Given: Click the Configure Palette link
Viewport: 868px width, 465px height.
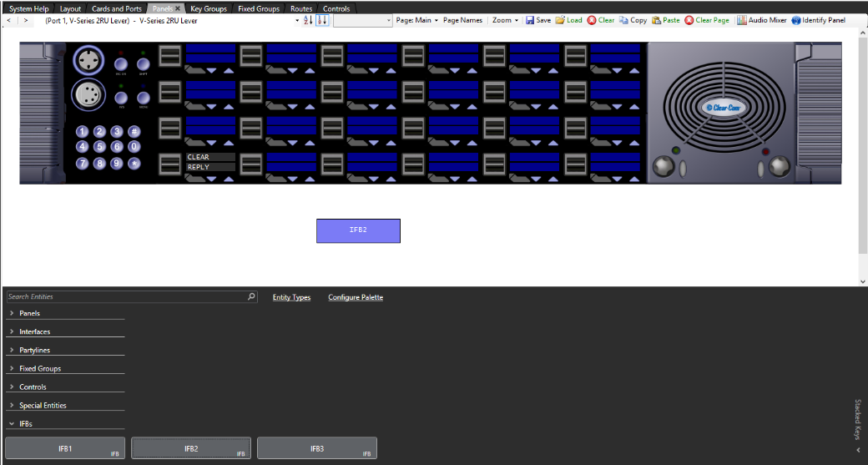Looking at the screenshot, I should pos(356,297).
